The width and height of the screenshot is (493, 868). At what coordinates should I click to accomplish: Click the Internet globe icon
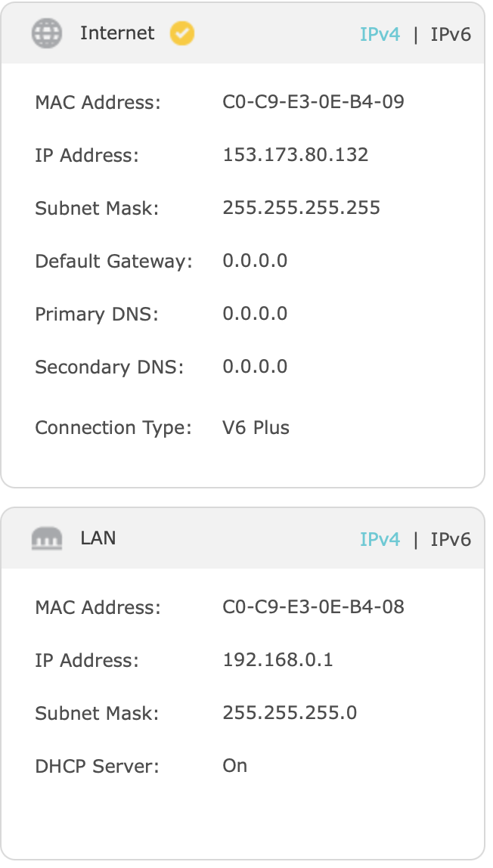47,33
